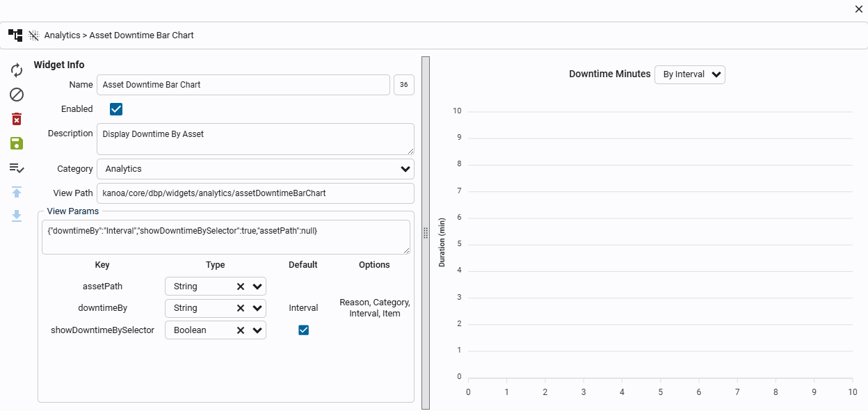Click the widget ID 36 button
868x411 pixels.
404,85
